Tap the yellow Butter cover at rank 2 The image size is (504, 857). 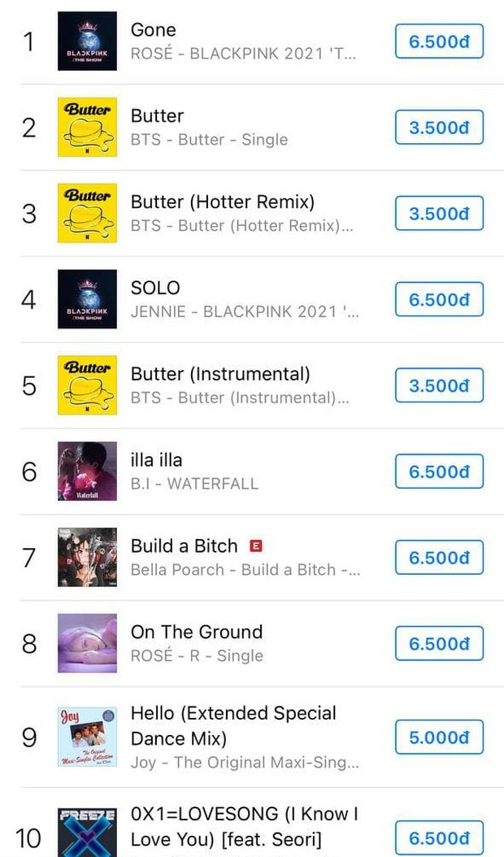[x=87, y=128]
